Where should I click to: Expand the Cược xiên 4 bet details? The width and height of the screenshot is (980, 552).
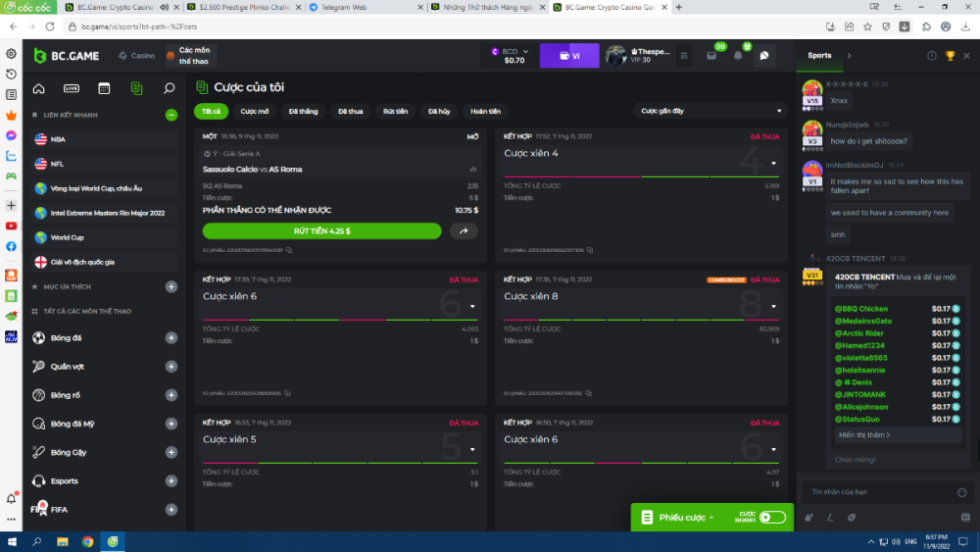tap(773, 164)
